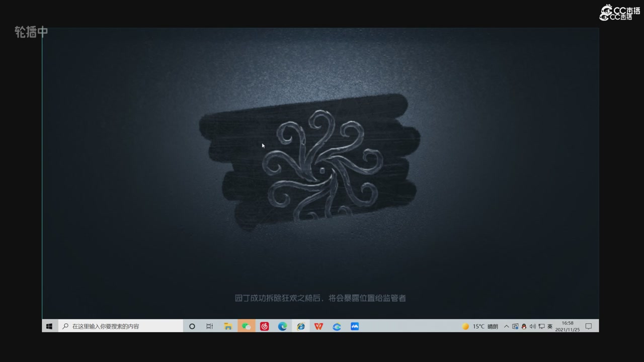The image size is (644, 362).
Task: Open the Windows notification center
Action: (x=589, y=326)
